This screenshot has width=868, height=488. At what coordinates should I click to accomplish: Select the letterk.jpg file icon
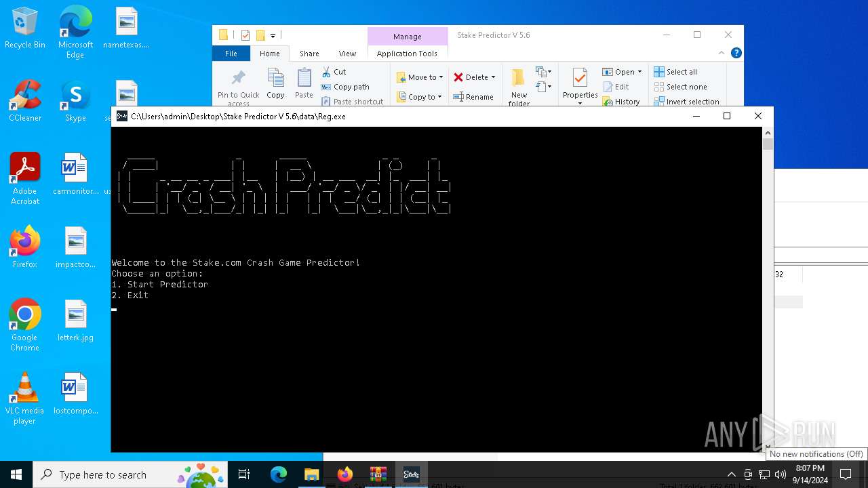[75, 321]
